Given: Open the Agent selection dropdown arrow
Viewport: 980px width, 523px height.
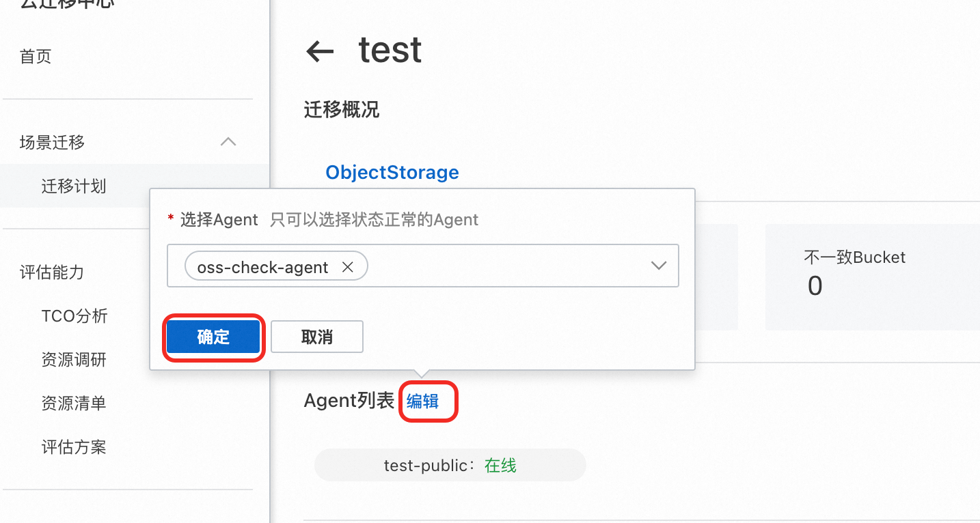Looking at the screenshot, I should (x=658, y=266).
